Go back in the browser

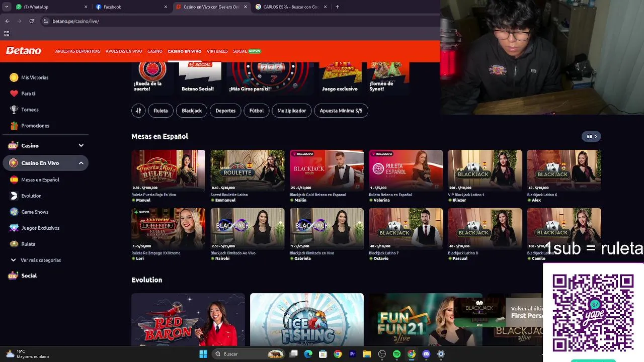coord(7,21)
